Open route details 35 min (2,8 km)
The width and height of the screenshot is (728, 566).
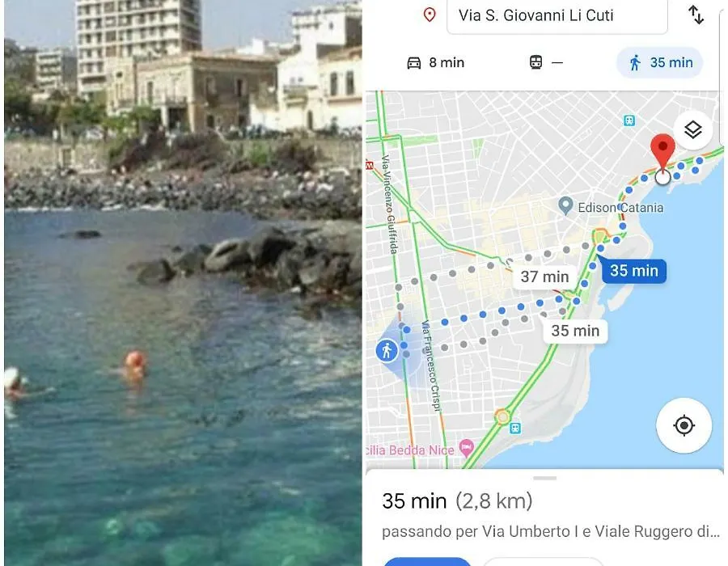point(457,501)
